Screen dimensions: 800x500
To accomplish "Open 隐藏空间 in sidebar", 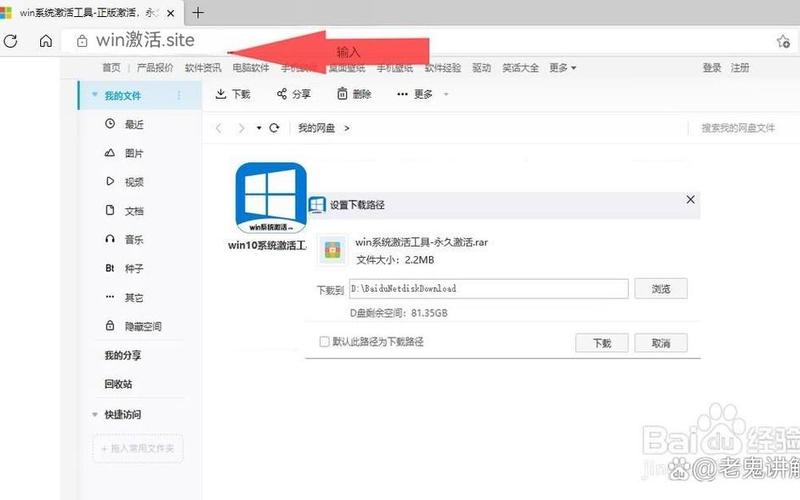I will 133,326.
